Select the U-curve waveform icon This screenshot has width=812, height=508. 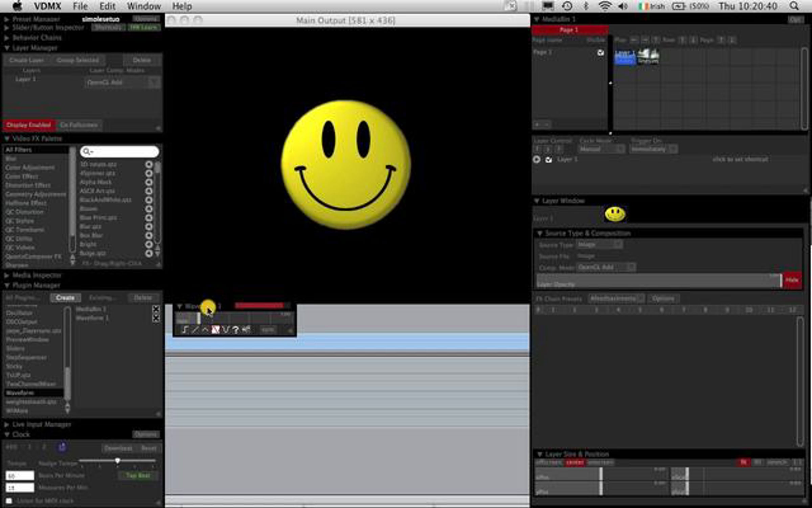pyautogui.click(x=226, y=330)
